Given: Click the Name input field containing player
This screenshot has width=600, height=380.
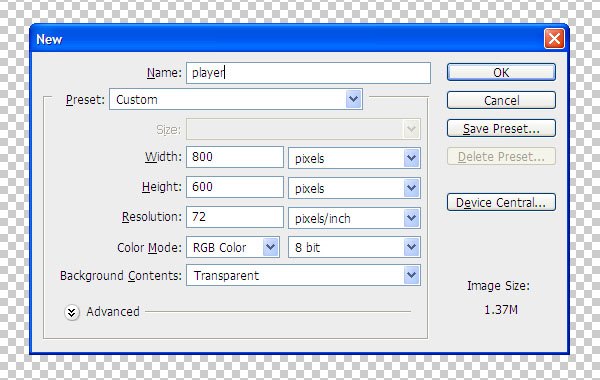Looking at the screenshot, I should click(x=308, y=73).
